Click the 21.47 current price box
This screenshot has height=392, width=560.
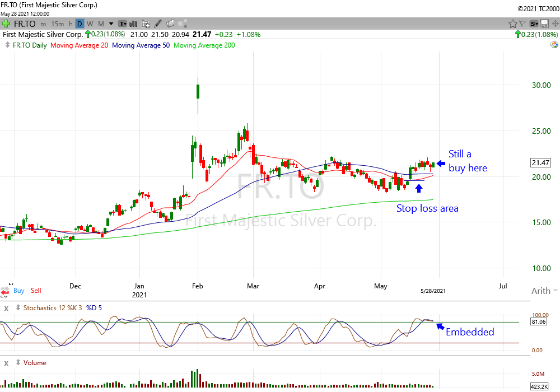click(x=540, y=163)
